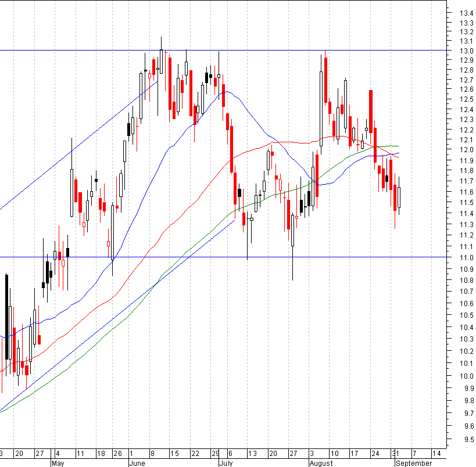Click the May month label
Image resolution: width=476 pixels, height=467 pixels.
pyautogui.click(x=58, y=464)
